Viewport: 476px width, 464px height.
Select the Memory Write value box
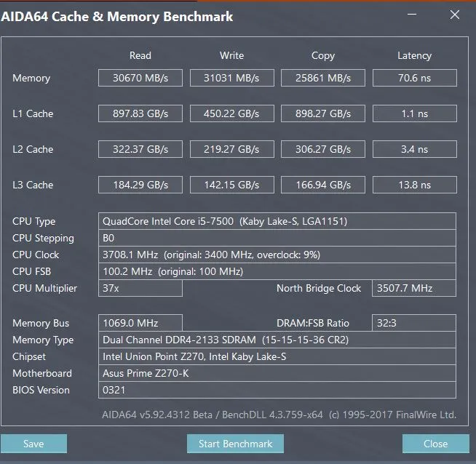coord(231,78)
